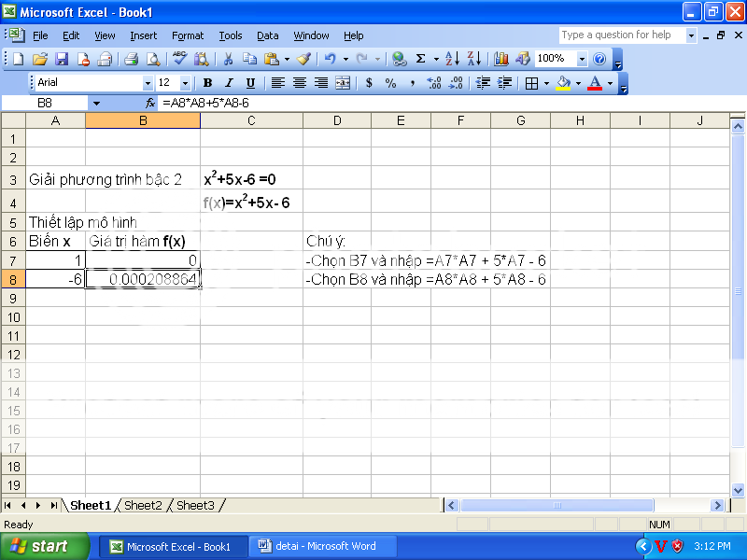The image size is (747, 560).
Task: Click the Format Painter brush icon
Action: tap(304, 59)
